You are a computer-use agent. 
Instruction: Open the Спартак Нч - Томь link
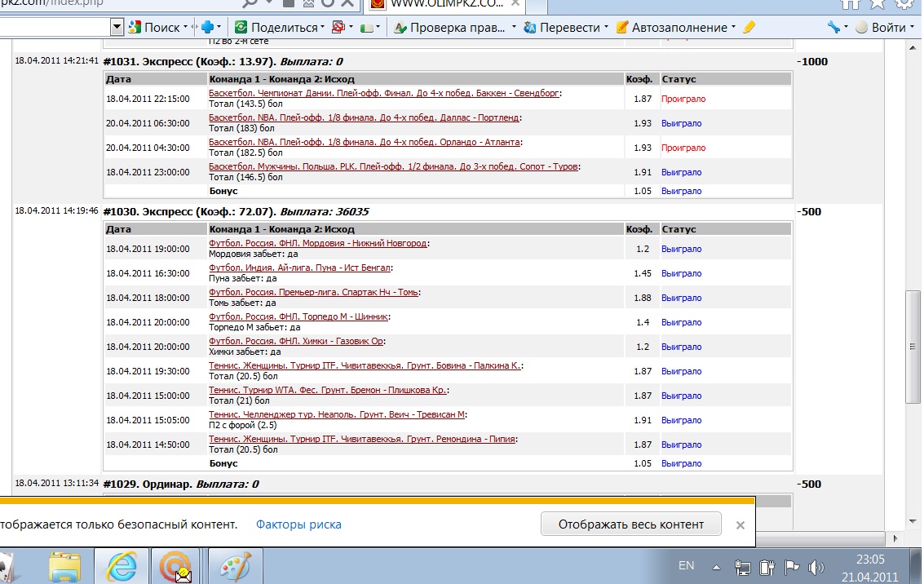(313, 292)
